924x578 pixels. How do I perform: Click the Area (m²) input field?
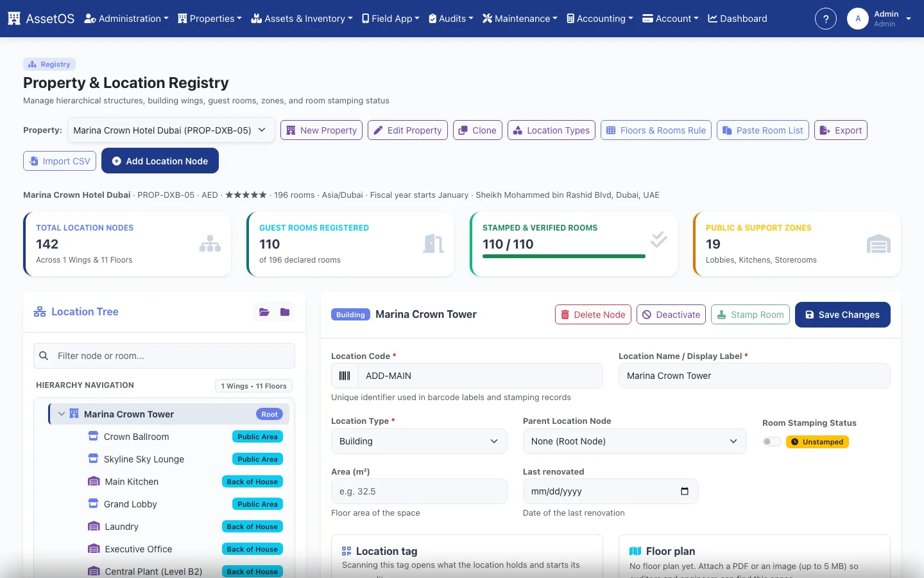point(419,491)
